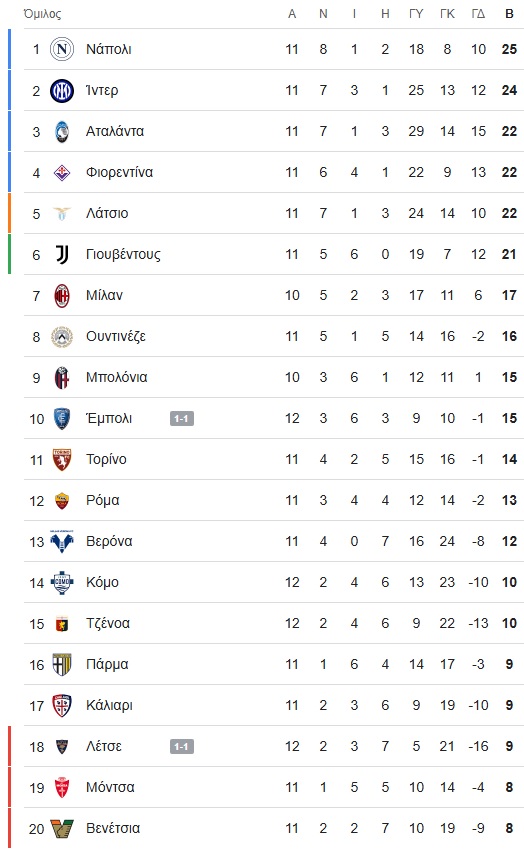The image size is (524, 854).
Task: Select the Τορίνο team row name
Action: tap(106, 459)
